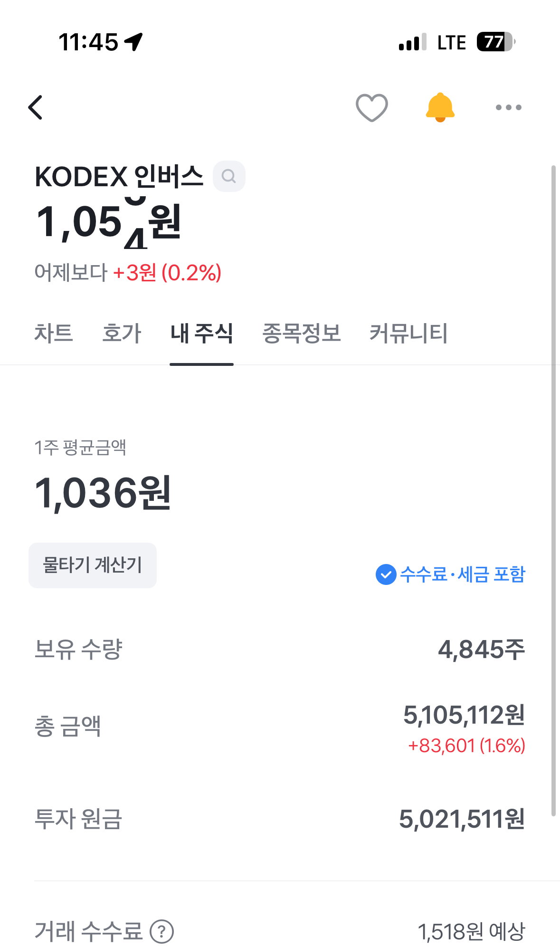
Task: Switch to the 호가 tab
Action: (x=122, y=333)
